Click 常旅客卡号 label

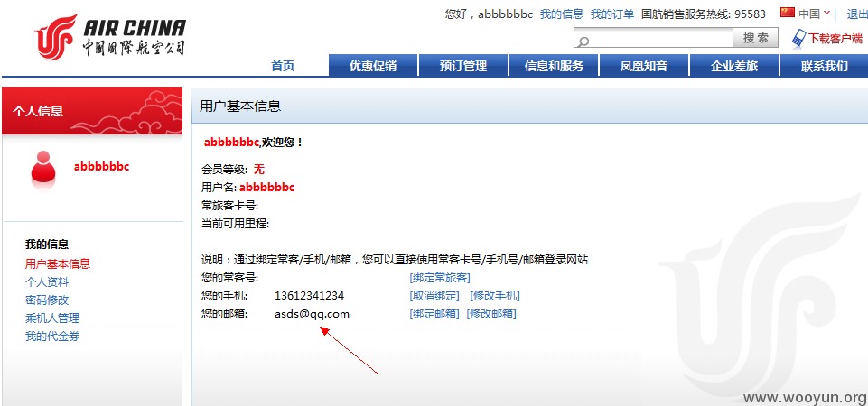tap(229, 206)
